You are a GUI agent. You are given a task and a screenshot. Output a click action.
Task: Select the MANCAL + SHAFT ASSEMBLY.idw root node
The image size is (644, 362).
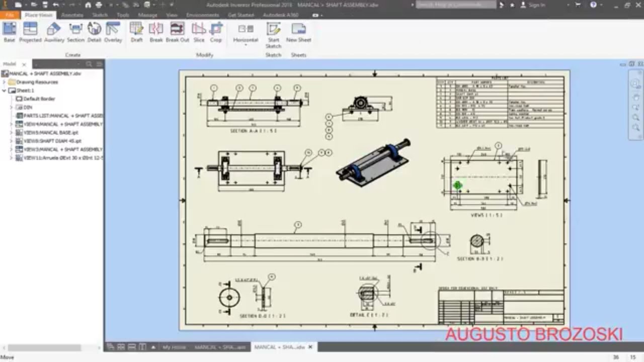click(41, 73)
